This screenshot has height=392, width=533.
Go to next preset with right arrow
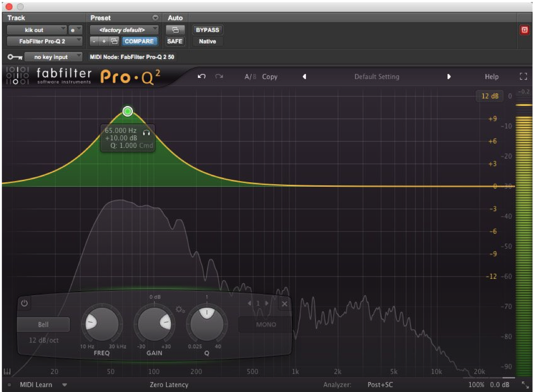(448, 77)
